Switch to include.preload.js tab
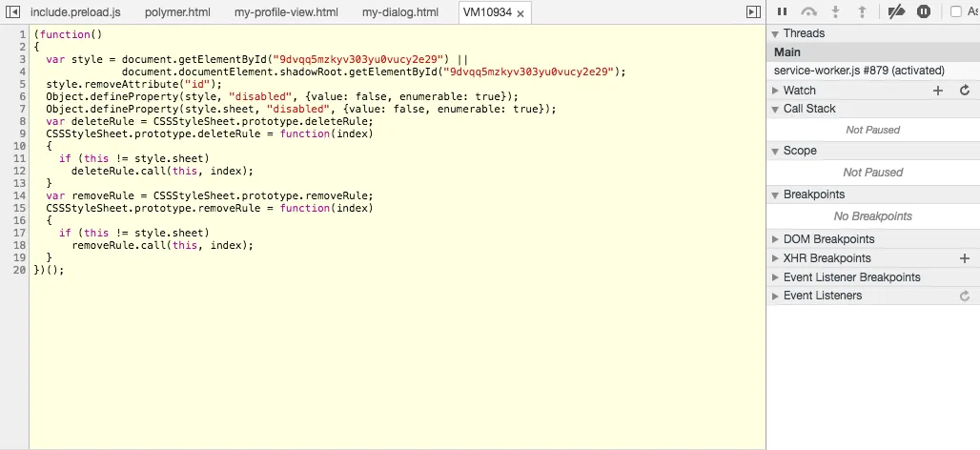 pos(75,12)
